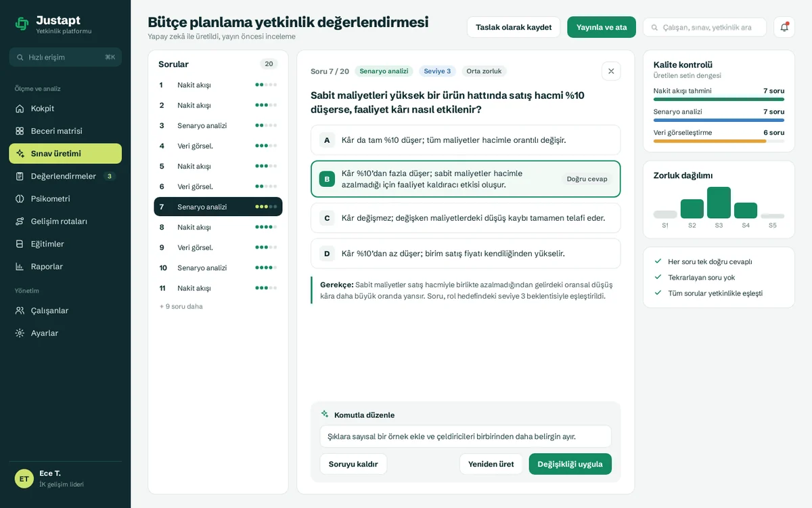Click the Justapt logo icon
Viewport: 812px width, 508px height.
[x=22, y=24]
